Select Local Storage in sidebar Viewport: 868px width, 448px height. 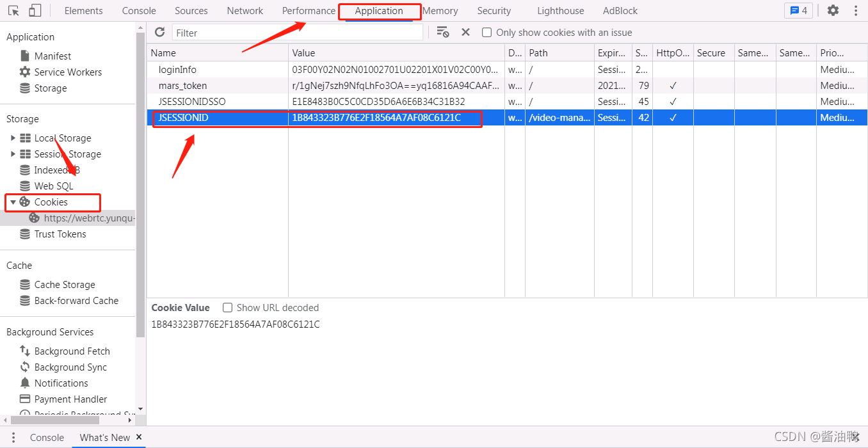(63, 138)
